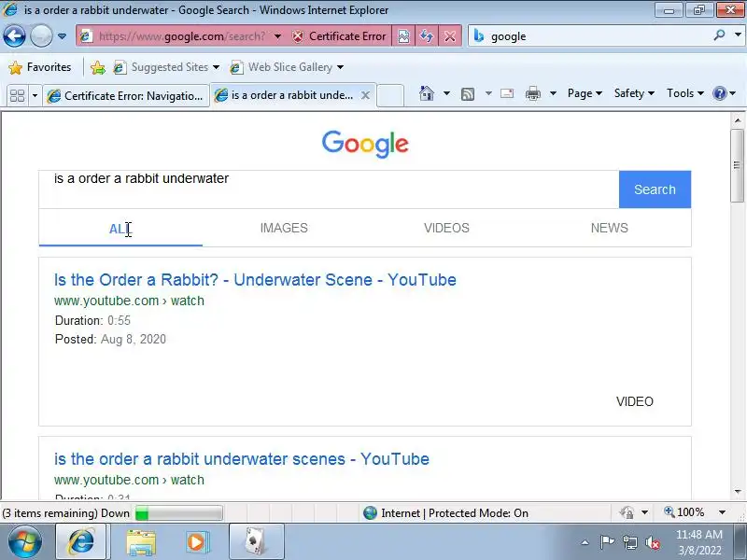Open search provider dropdown arrow
The image size is (747, 560).
[x=738, y=35]
